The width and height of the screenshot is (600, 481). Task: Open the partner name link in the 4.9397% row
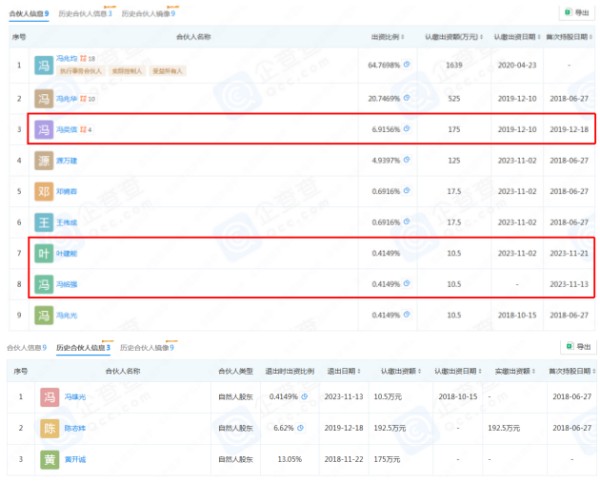pos(67,161)
